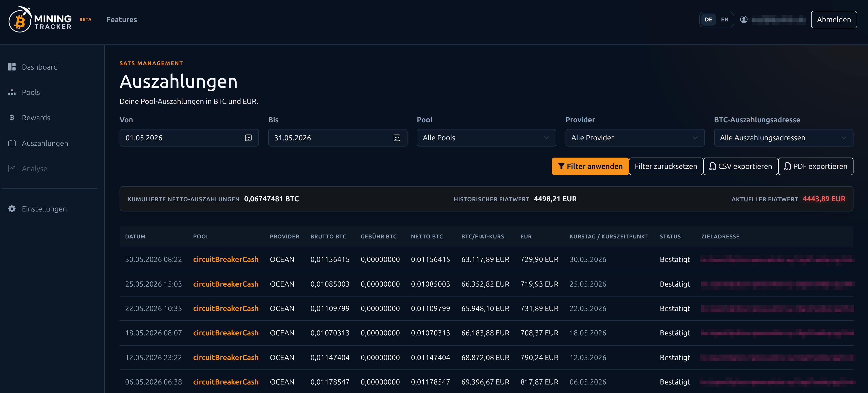Click the EUR column header
This screenshot has width=868, height=393.
point(526,236)
